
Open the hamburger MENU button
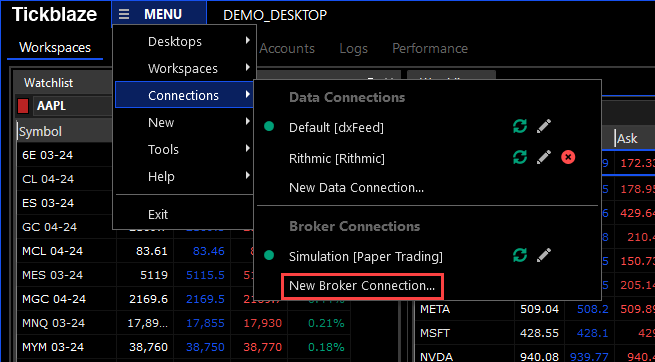coord(159,14)
